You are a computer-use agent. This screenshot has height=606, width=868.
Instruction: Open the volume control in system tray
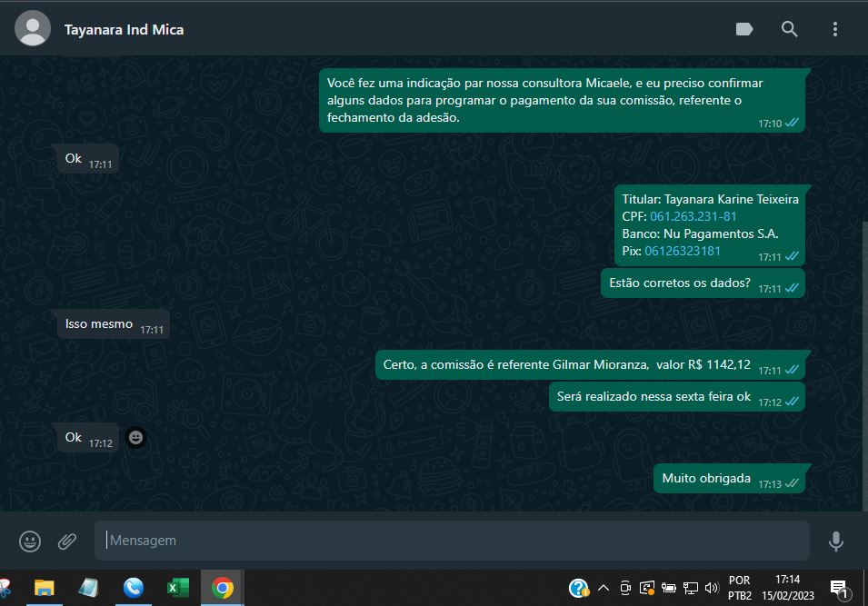click(711, 588)
